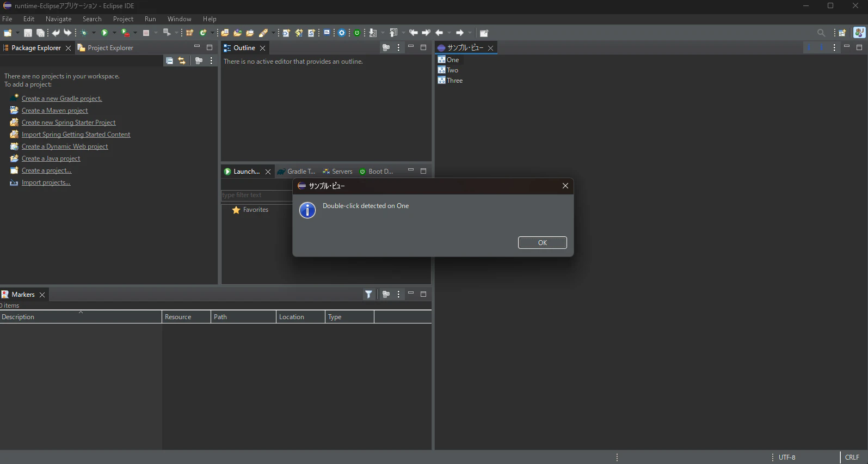Screen dimensions: 868x464
Task: Open Package Explorer view menu (three dots)
Action: pyautogui.click(x=212, y=61)
